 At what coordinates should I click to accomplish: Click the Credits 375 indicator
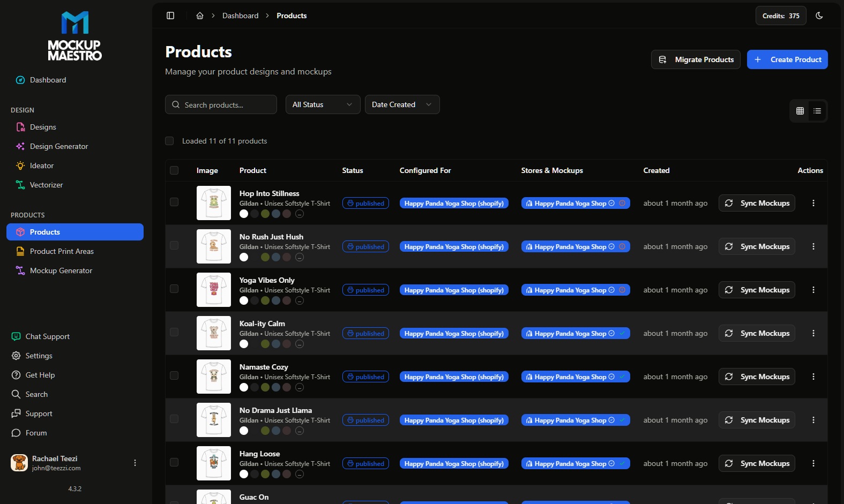781,16
